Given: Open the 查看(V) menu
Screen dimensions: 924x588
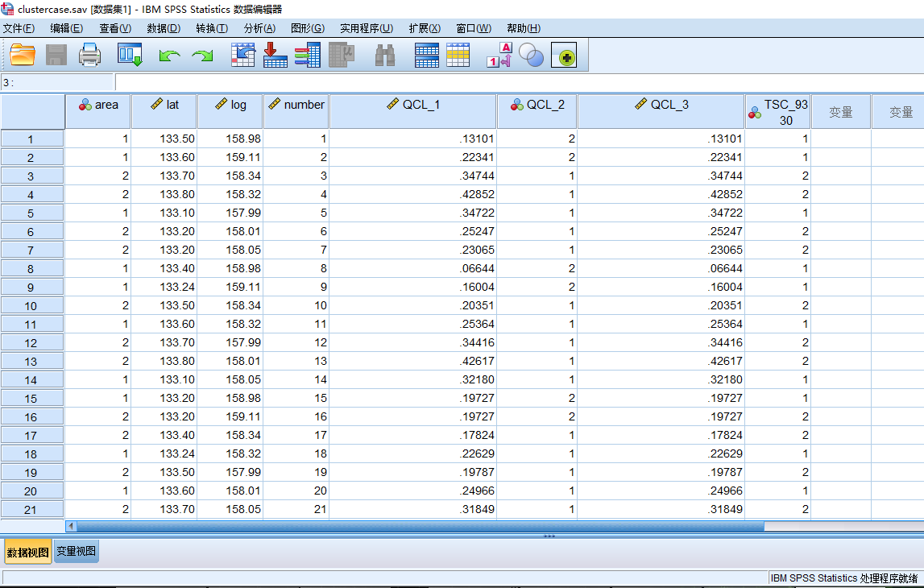Looking at the screenshot, I should click(115, 28).
